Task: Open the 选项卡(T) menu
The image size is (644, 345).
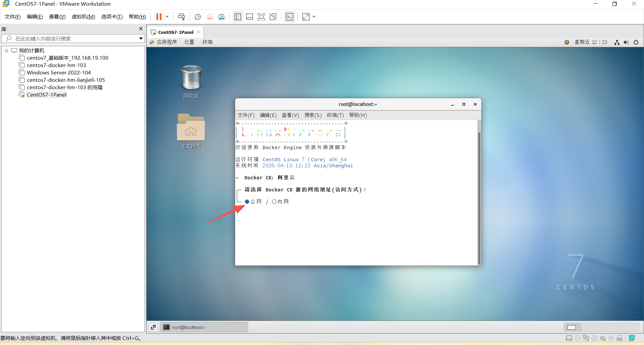Action: tap(112, 17)
